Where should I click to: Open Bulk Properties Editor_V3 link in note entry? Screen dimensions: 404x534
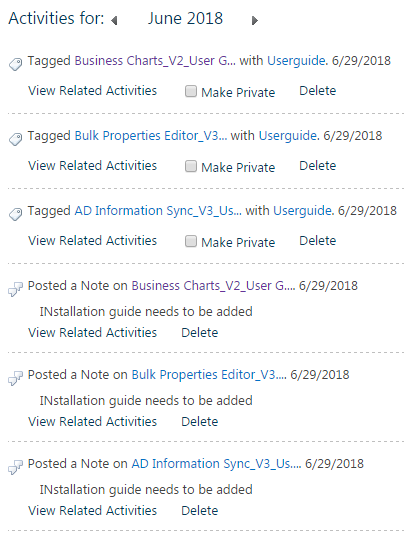tap(209, 375)
